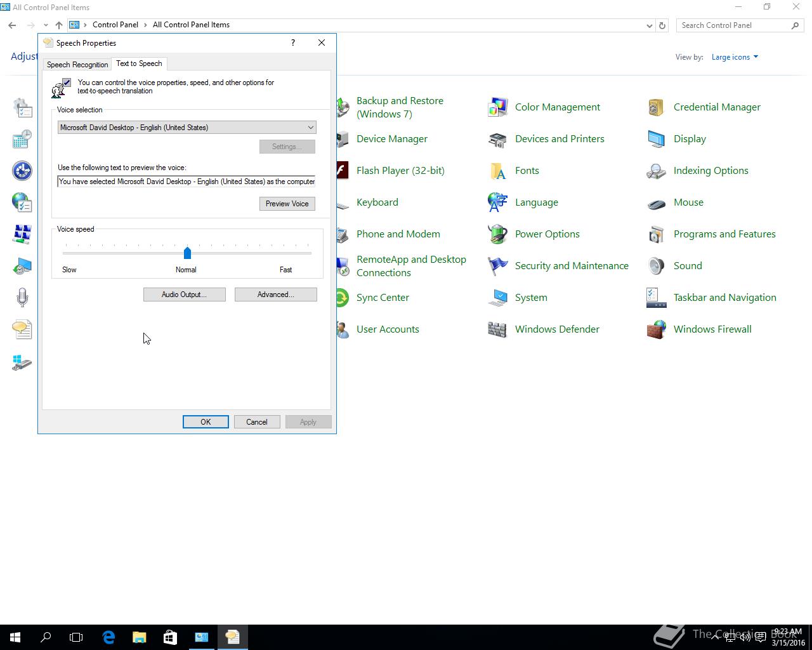Viewport: 812px width, 650px height.
Task: Open recent locations dropdown arrow
Action: coord(46,25)
